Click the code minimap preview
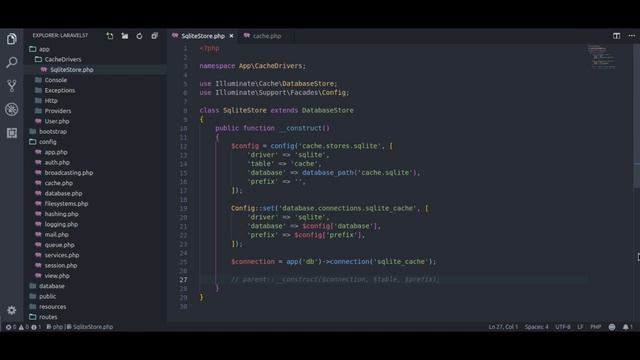This screenshot has height=360, width=640. (x=602, y=56)
